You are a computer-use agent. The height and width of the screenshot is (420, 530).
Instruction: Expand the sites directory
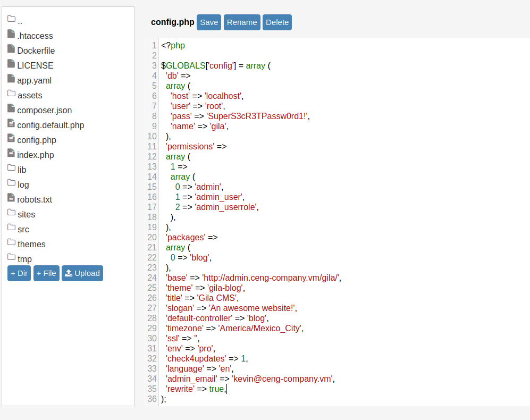(x=26, y=215)
